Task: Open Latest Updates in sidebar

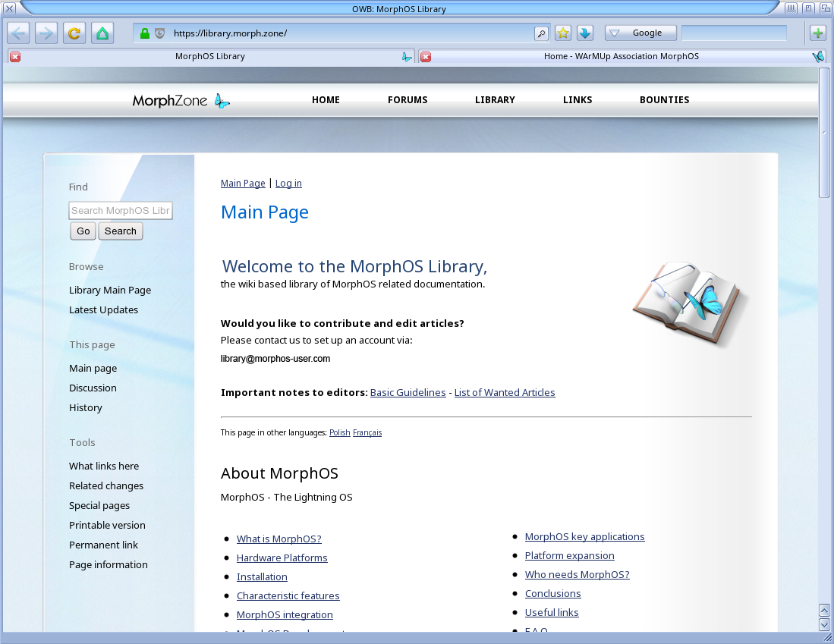Action: coord(104,310)
